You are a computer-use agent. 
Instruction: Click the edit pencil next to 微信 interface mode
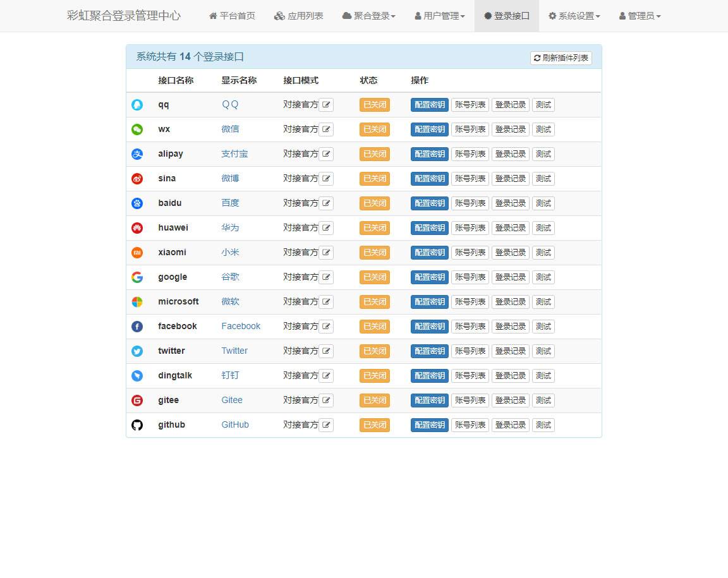coord(326,129)
